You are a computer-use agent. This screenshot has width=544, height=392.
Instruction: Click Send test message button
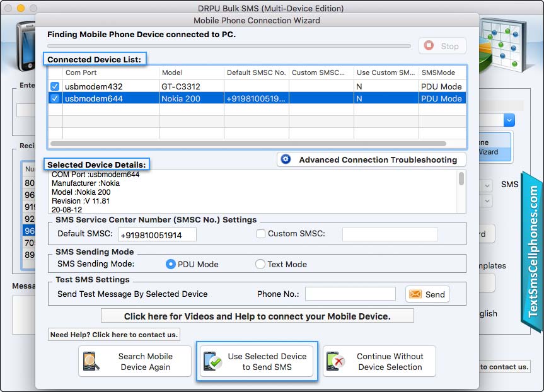[x=427, y=294]
